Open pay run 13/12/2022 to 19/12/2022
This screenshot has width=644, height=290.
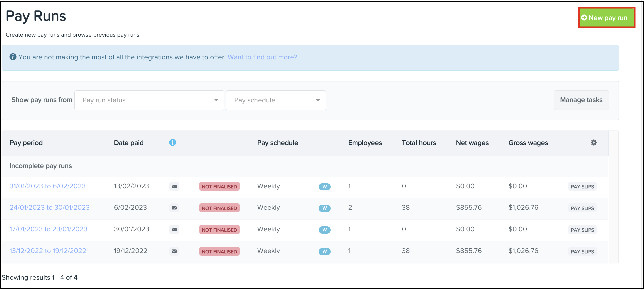pos(48,251)
